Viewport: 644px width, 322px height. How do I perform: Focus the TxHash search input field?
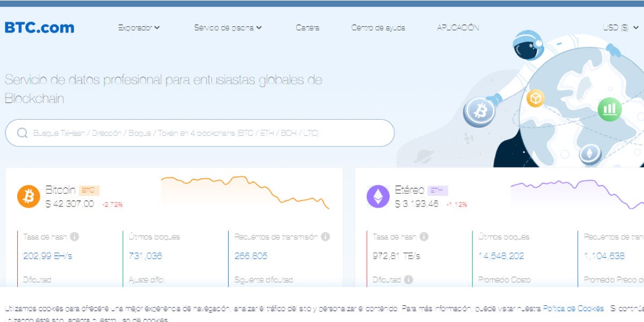click(x=204, y=133)
